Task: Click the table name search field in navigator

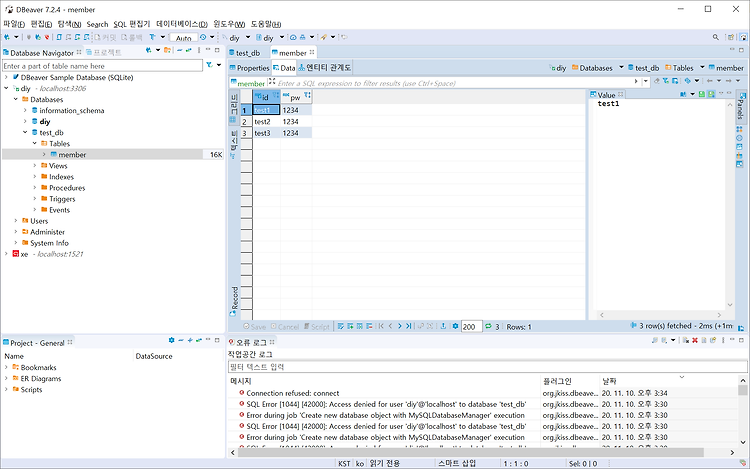Action: [102, 66]
